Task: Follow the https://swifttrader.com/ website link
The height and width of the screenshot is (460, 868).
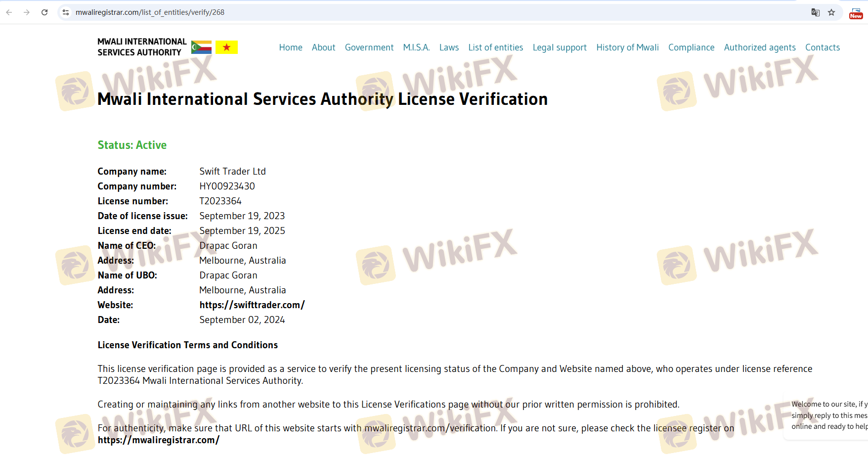Action: 252,305
